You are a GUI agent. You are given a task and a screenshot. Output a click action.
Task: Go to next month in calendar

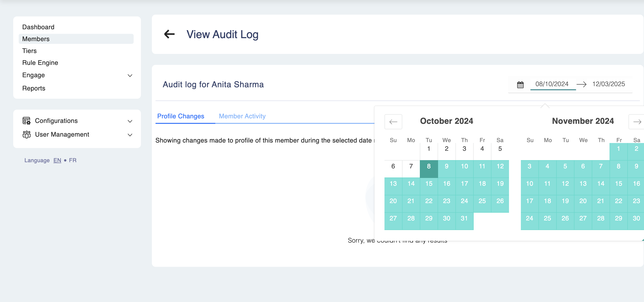tap(636, 122)
